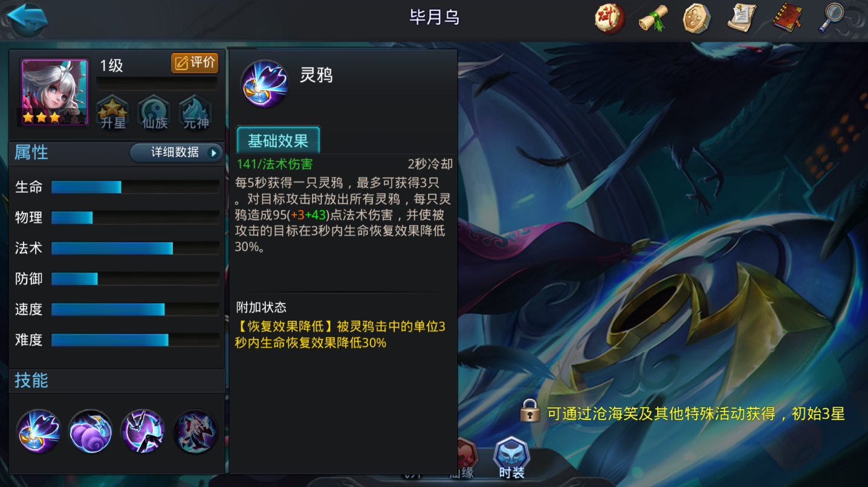The image size is (868, 487).
Task: Go back using the blue arrow
Action: coord(27,18)
